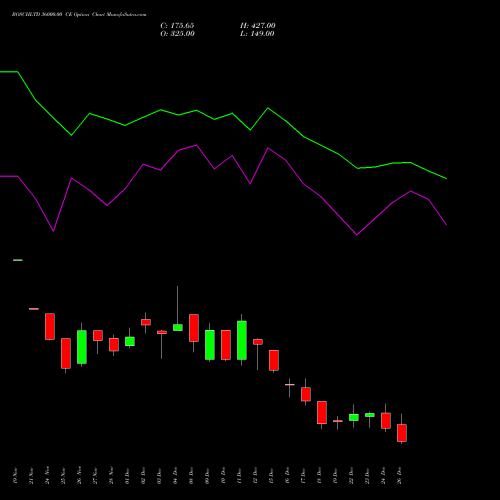Click the 19 Nov date axis label
The height and width of the screenshot is (500, 500).
(x=15, y=476)
